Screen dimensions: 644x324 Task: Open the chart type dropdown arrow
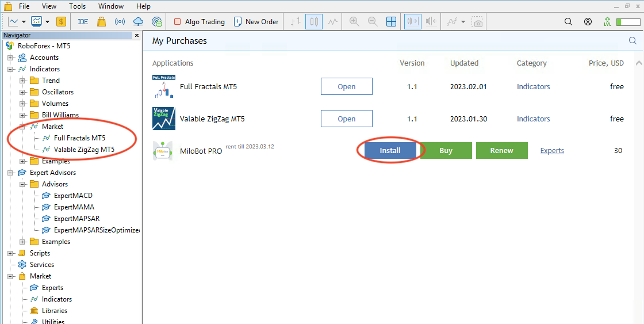24,22
